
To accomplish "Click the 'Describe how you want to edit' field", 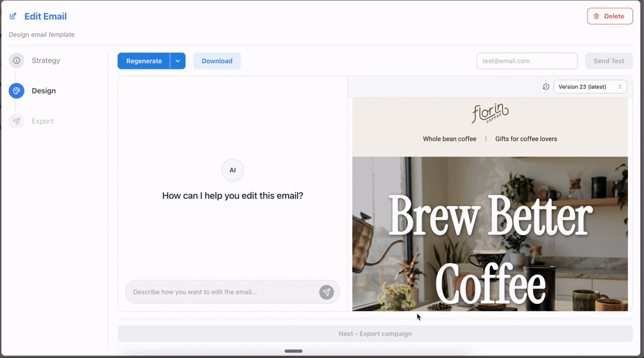I will pos(222,292).
